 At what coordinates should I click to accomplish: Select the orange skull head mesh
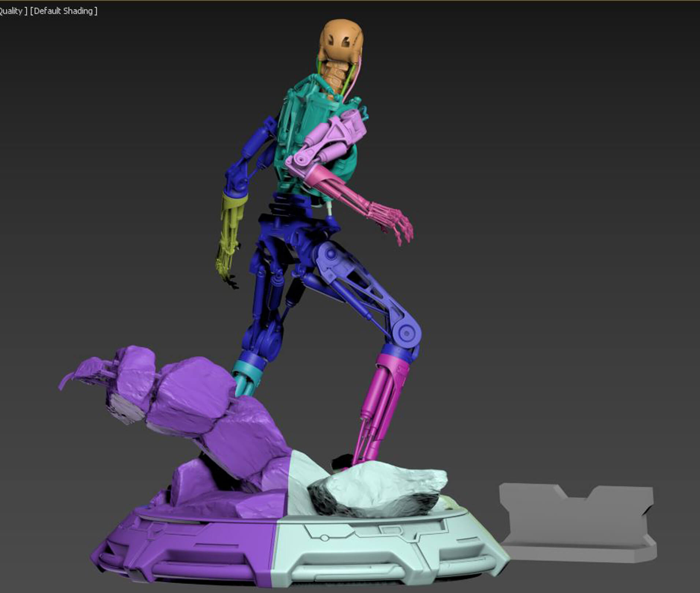point(341,40)
